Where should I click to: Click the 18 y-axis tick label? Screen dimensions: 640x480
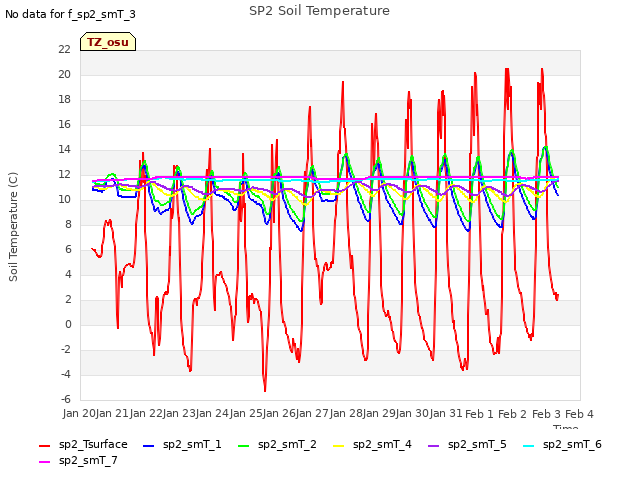64,99
